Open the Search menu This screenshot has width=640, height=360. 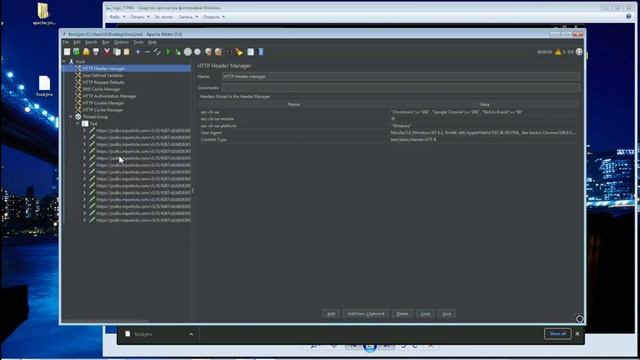pyautogui.click(x=91, y=42)
